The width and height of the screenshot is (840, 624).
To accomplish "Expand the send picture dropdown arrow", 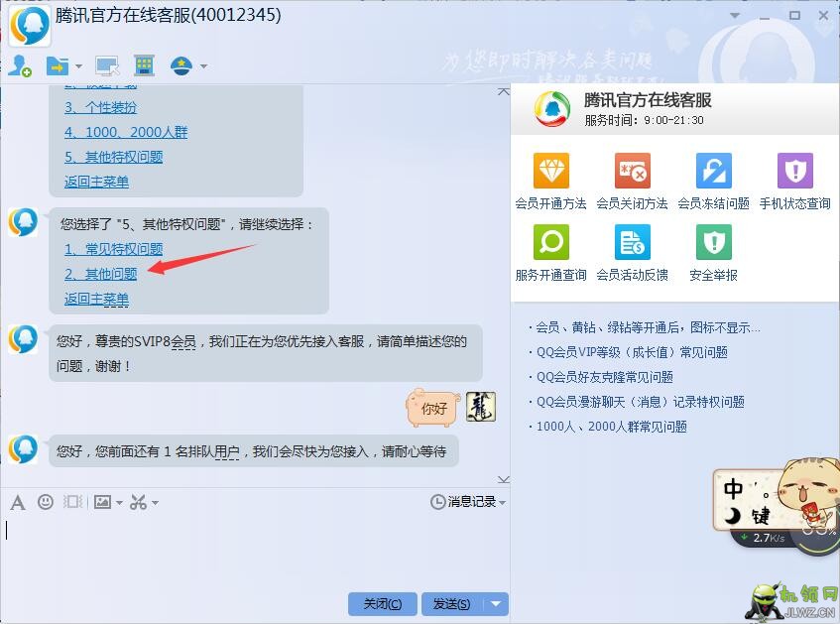I will pyautogui.click(x=119, y=503).
